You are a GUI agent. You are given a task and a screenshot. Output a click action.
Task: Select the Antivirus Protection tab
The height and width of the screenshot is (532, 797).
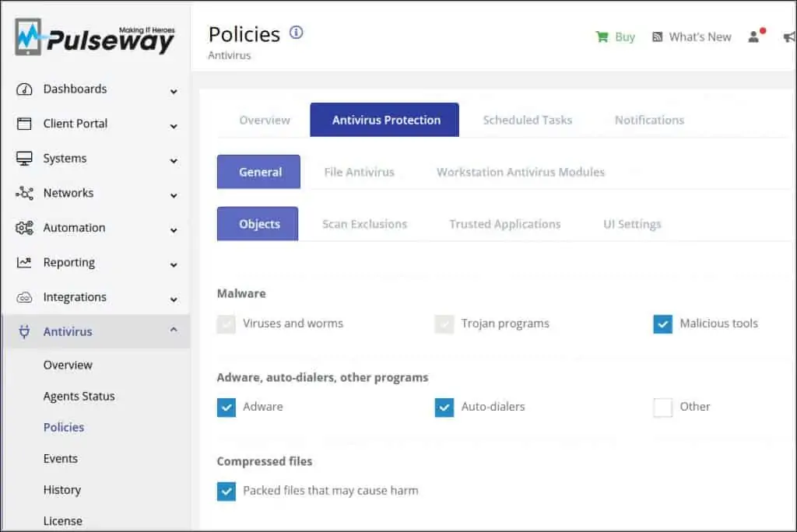(x=384, y=120)
